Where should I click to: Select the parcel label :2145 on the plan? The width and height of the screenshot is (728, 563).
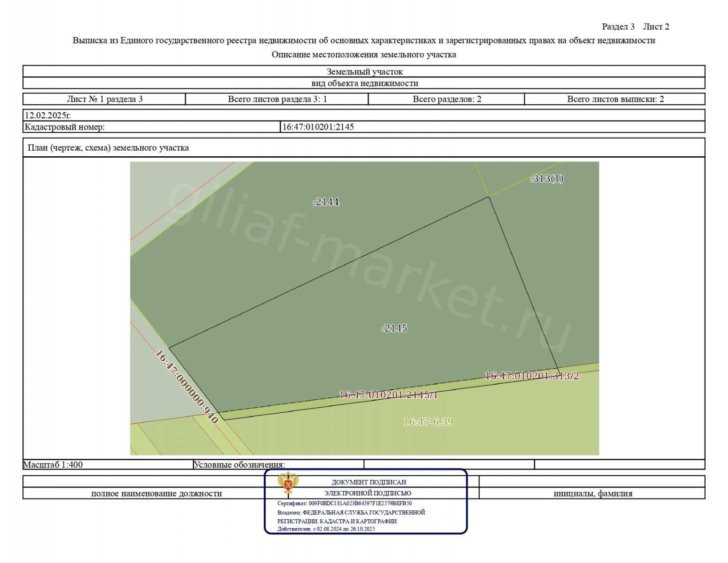click(x=394, y=328)
